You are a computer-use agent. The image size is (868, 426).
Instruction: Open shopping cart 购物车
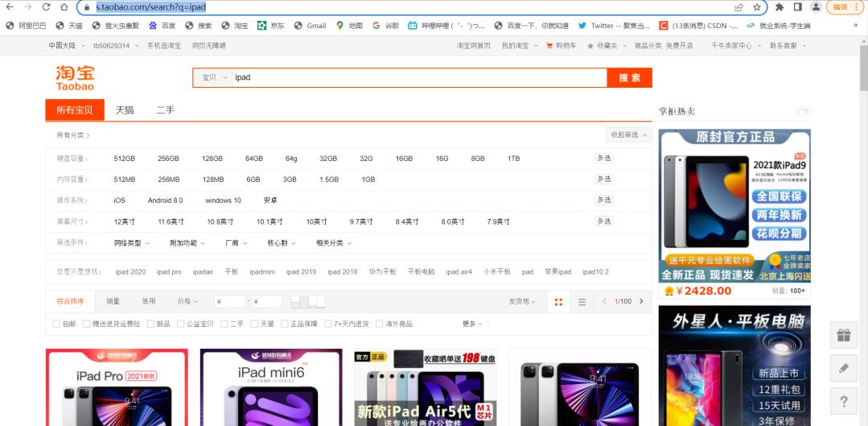point(561,46)
